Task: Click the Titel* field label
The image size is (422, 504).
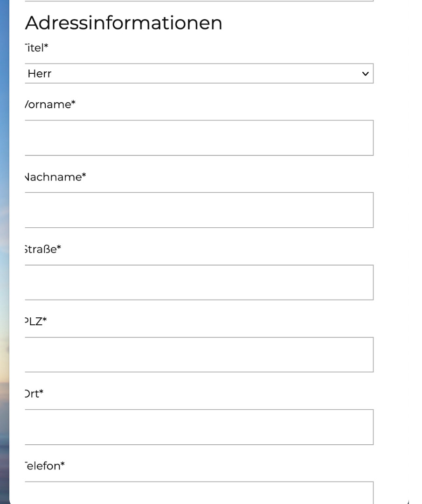Action: [36, 48]
